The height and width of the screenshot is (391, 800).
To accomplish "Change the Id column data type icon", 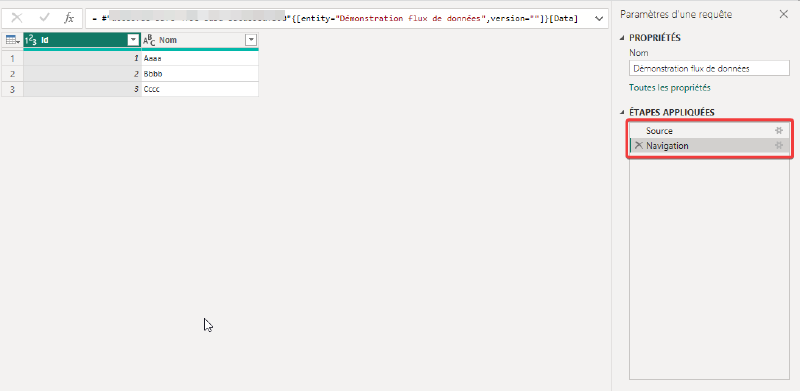I will [31, 40].
